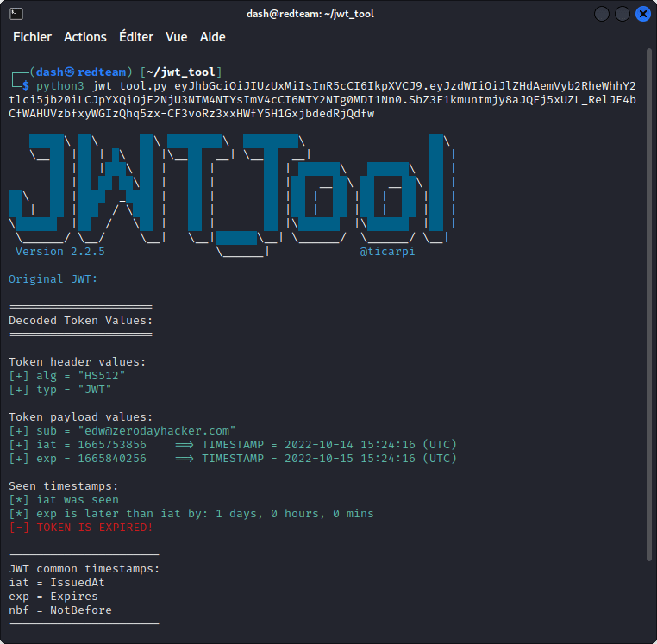Click the nbf = NotBefore line

coord(59,610)
